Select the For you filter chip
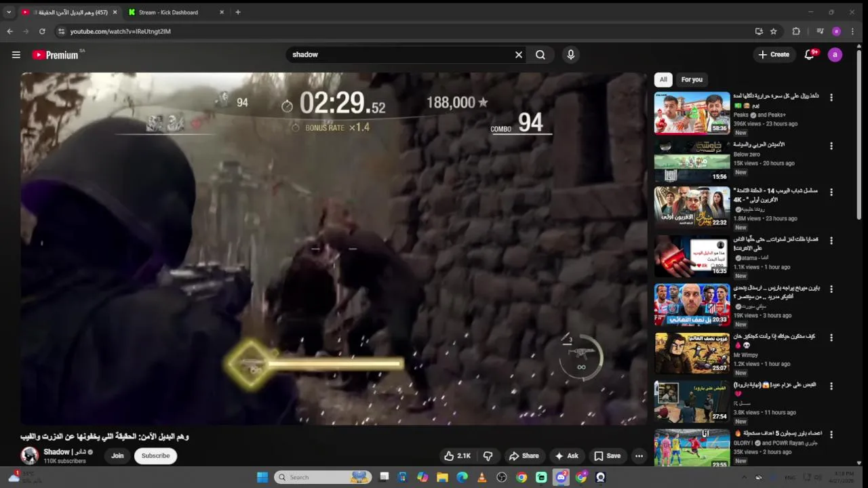868x488 pixels. coord(692,80)
